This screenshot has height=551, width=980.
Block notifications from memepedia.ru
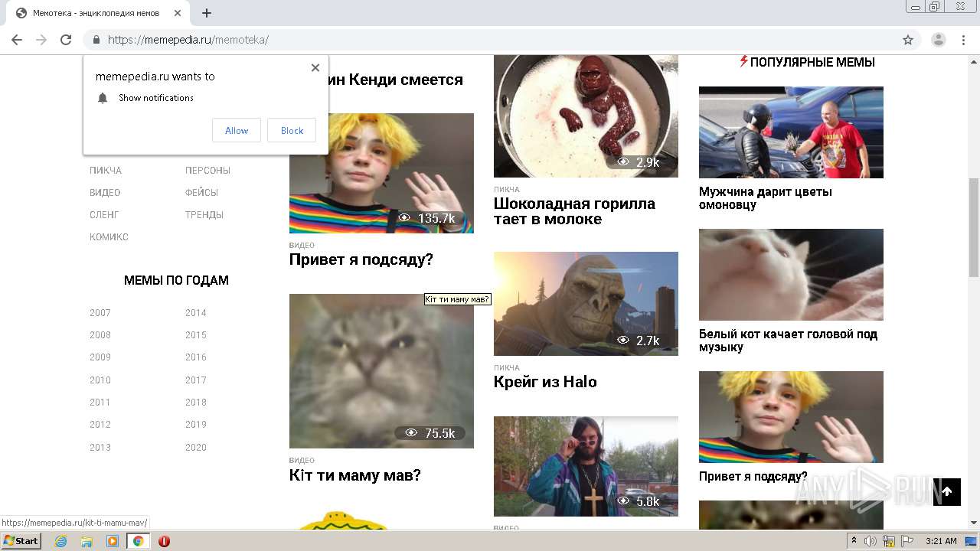tap(292, 131)
